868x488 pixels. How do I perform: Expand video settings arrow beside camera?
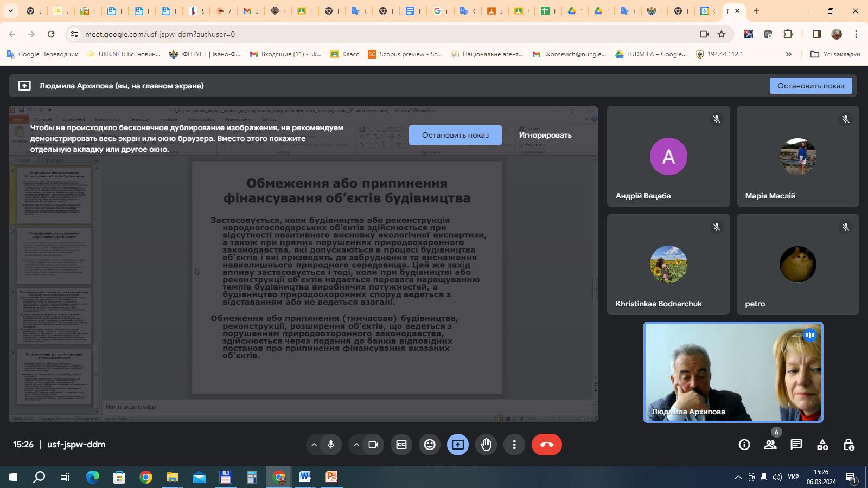coord(356,445)
